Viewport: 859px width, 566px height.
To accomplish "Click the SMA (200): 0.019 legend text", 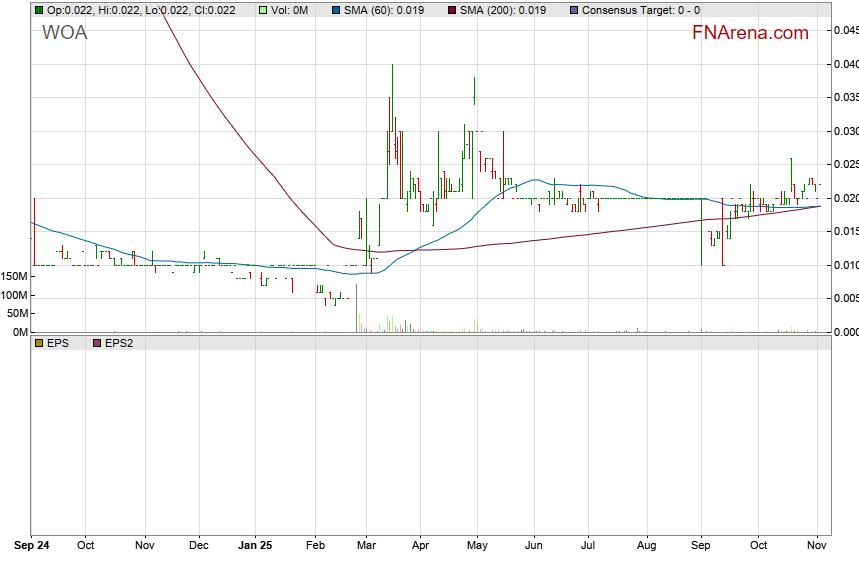I will [511, 10].
